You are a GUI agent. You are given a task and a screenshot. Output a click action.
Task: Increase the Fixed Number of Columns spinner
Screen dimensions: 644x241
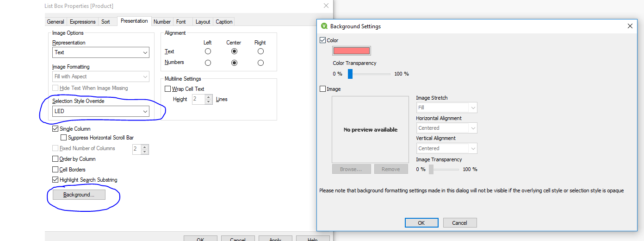pyautogui.click(x=145, y=147)
